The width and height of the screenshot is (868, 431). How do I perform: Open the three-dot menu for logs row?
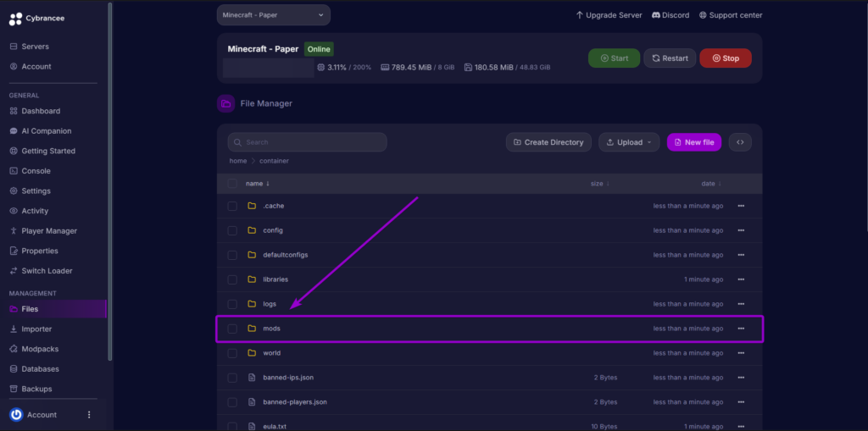(741, 304)
